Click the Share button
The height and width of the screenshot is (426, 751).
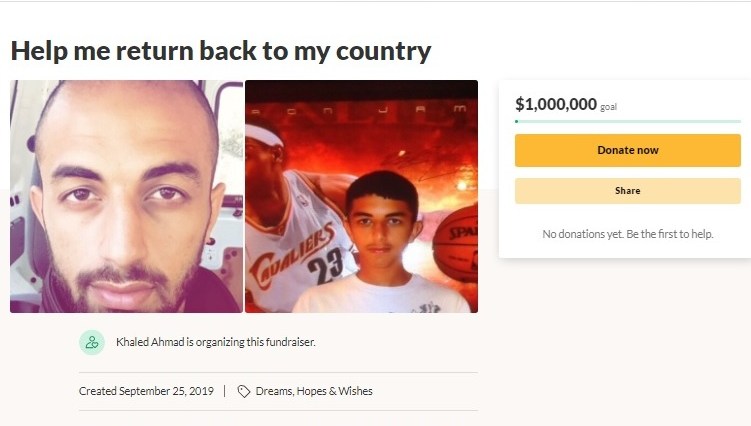click(x=627, y=191)
